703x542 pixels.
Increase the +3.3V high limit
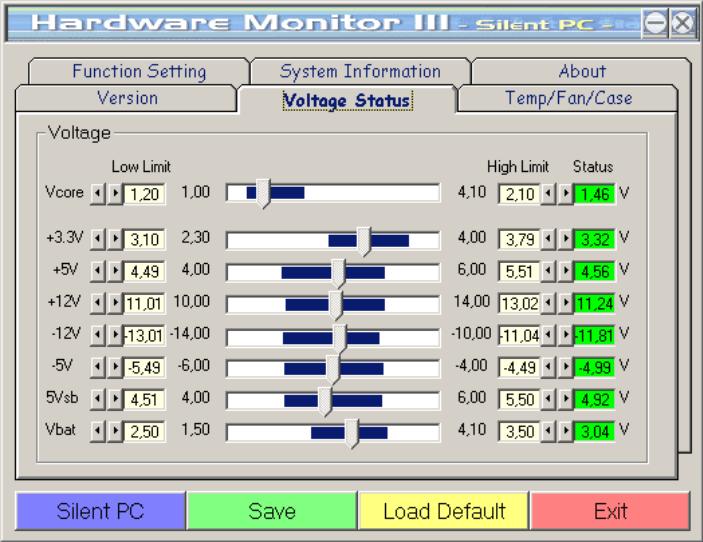coord(565,239)
